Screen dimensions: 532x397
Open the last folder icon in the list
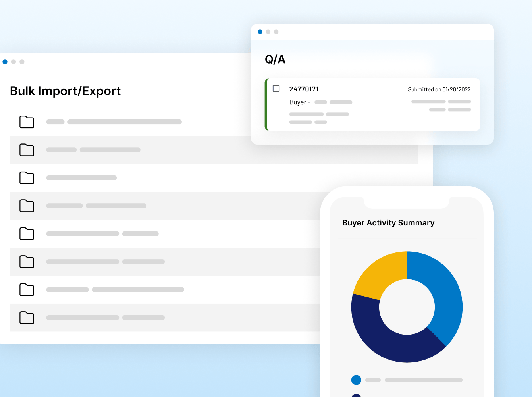tap(27, 318)
